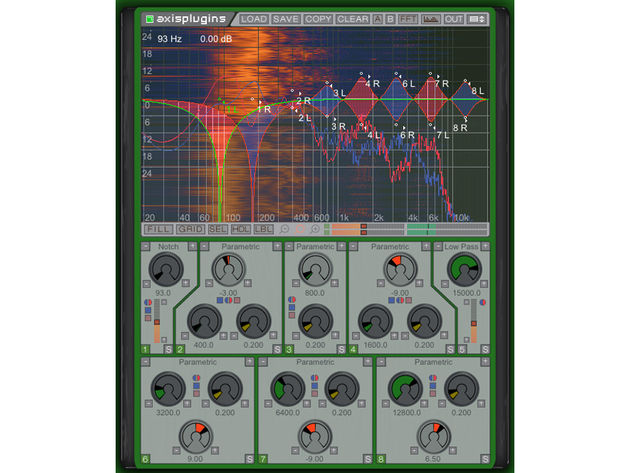Click band 1 frequency knob at 93.0
The height and width of the screenshot is (473, 630).
point(166,269)
